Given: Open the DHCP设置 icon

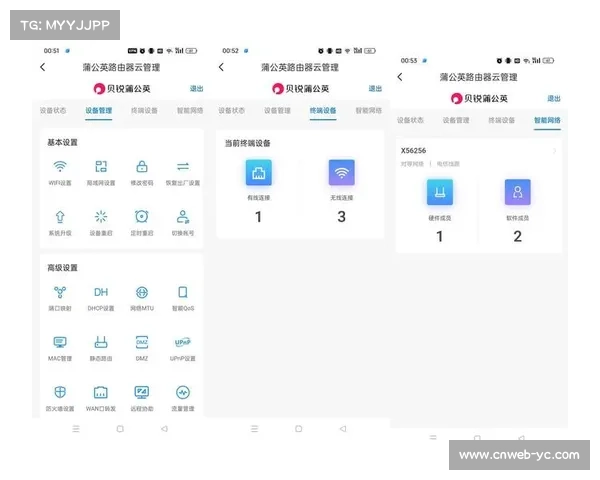Looking at the screenshot, I should point(101,292).
